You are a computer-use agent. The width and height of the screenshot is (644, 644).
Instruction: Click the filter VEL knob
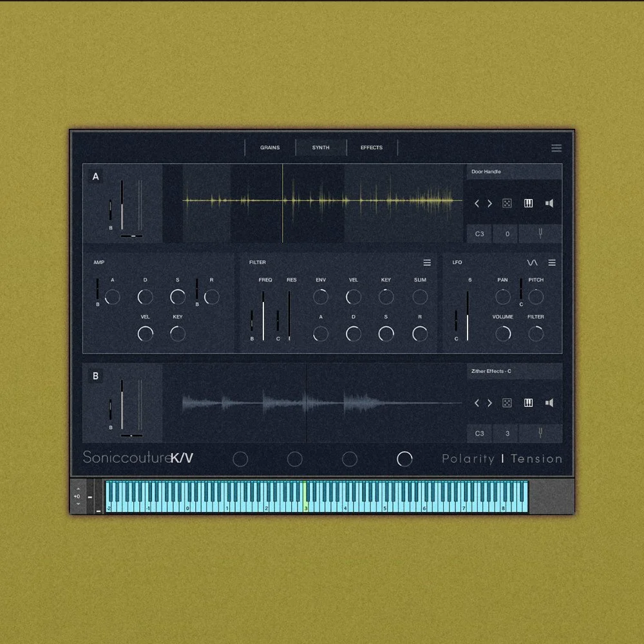point(353,297)
